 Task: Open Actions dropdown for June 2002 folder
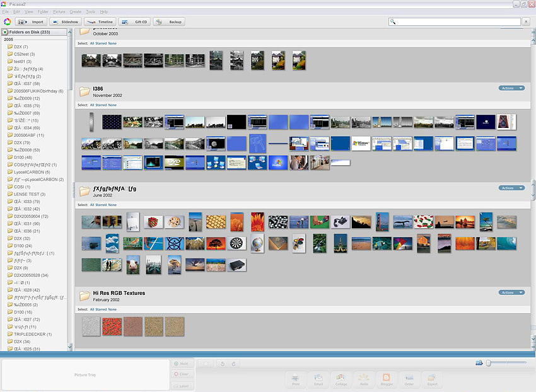tap(511, 188)
